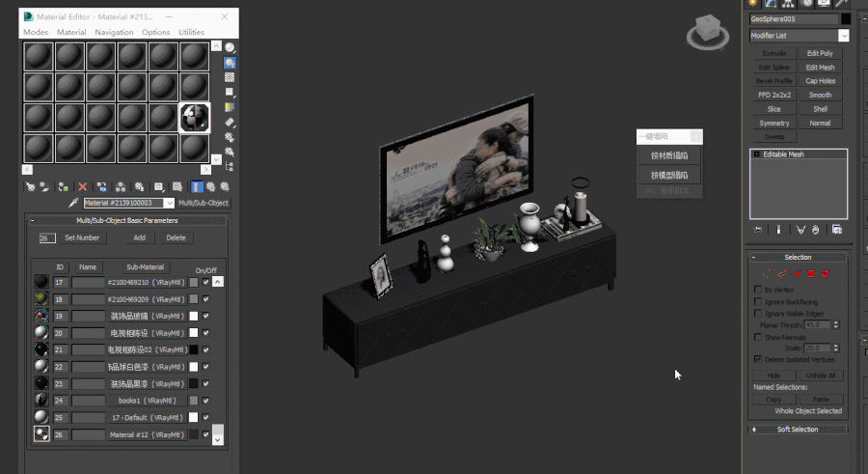This screenshot has width=868, height=474.
Task: Click the Multi/Sub-Object material type button
Action: coord(203,203)
